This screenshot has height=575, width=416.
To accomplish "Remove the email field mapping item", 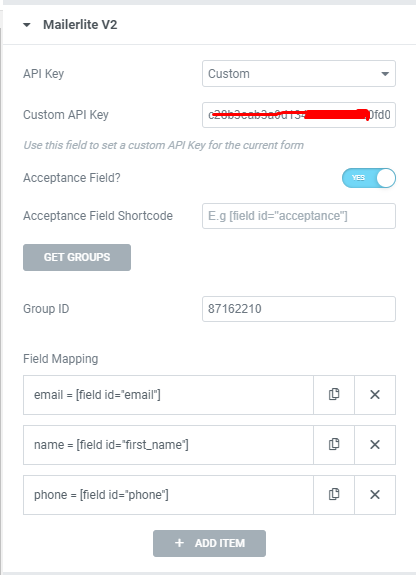I will point(375,395).
